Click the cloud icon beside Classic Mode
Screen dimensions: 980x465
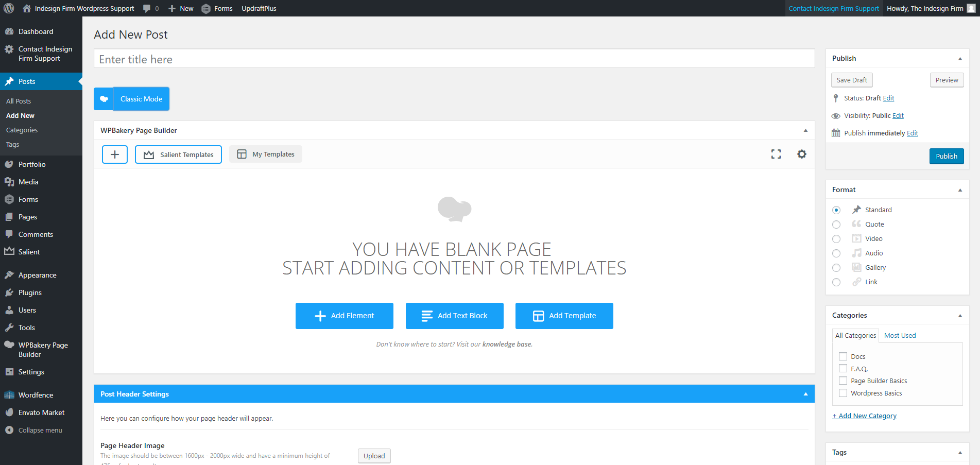(x=104, y=99)
